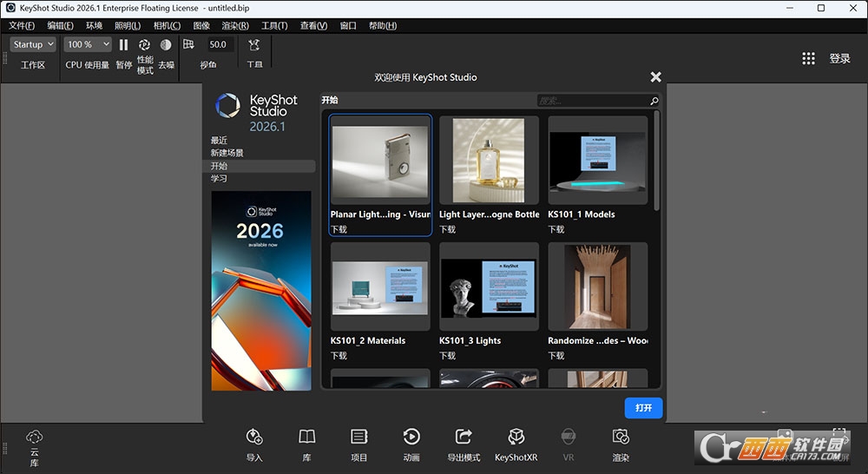Toggle Performance mode icon
Viewport: 868px width, 474px height.
(144, 45)
